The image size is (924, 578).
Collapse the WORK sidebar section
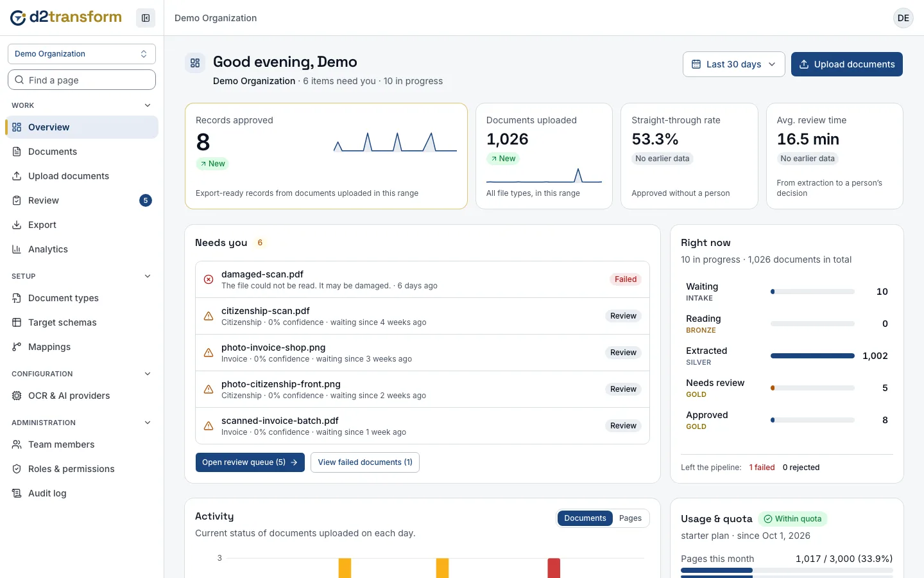tap(148, 105)
